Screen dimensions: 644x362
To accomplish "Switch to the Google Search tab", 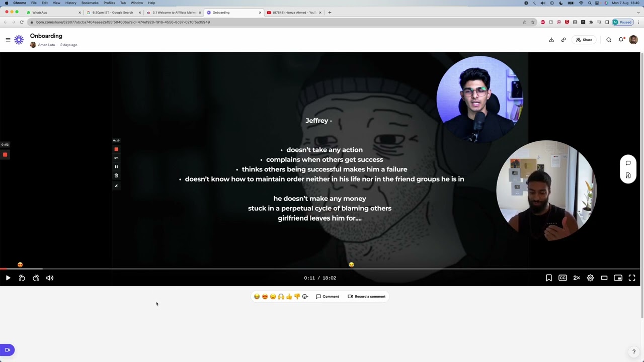I will coord(113,13).
